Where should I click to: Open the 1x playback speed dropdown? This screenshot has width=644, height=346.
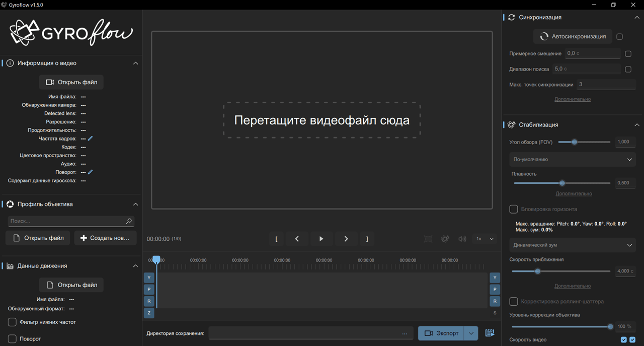[x=485, y=239]
